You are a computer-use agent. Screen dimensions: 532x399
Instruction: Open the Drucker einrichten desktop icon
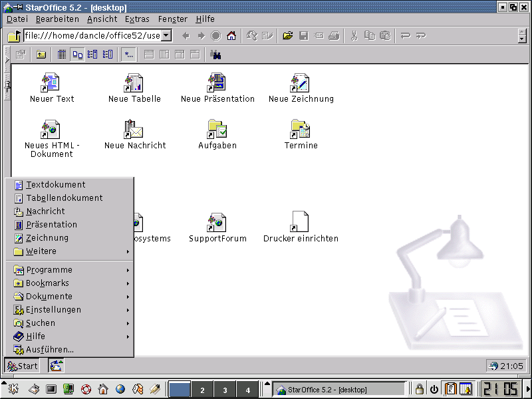(x=301, y=227)
